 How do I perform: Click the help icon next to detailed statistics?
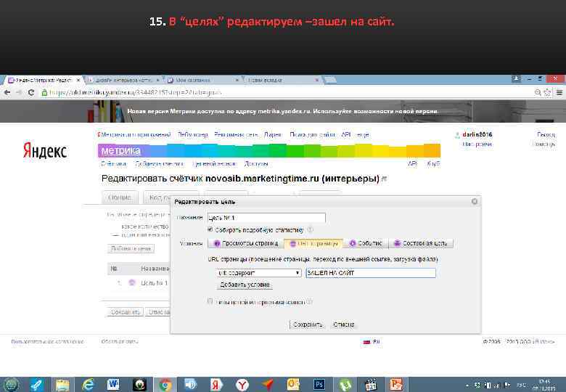coord(310,230)
